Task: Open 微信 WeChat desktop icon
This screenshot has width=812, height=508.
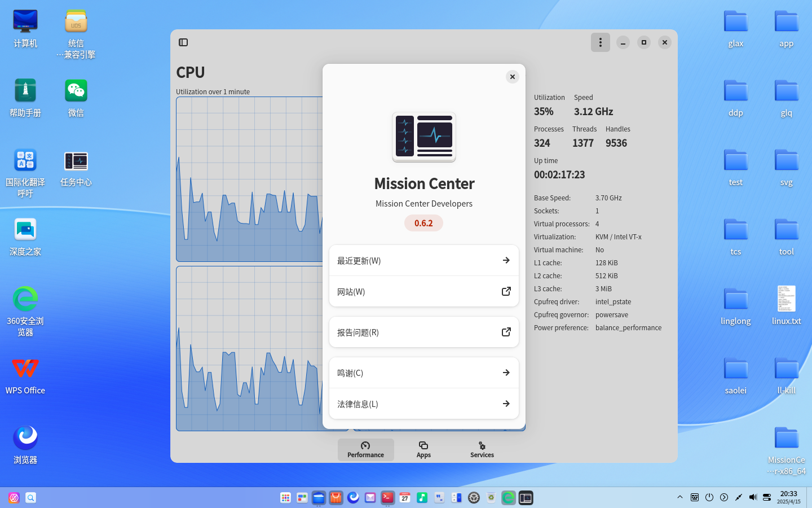Action: pyautogui.click(x=76, y=99)
